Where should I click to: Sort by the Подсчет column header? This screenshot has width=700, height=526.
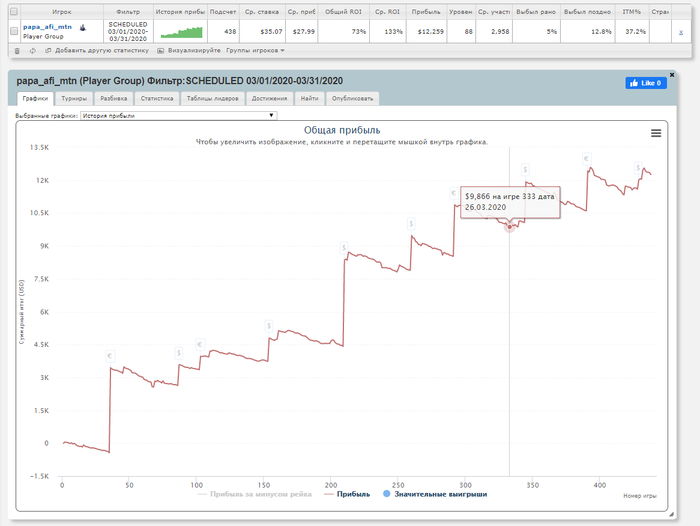(x=223, y=12)
